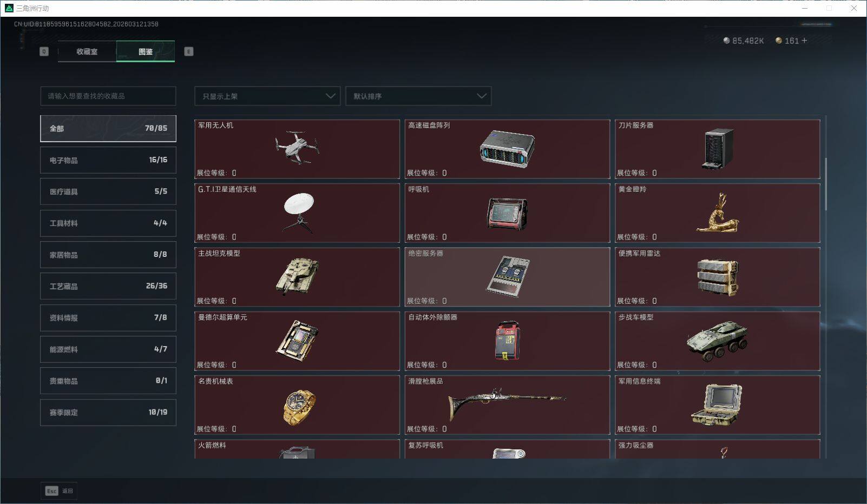Image resolution: width=867 pixels, height=504 pixels.
Task: Click the G.T.I卫星通信天线 satellite antenna item
Action: pyautogui.click(x=297, y=213)
